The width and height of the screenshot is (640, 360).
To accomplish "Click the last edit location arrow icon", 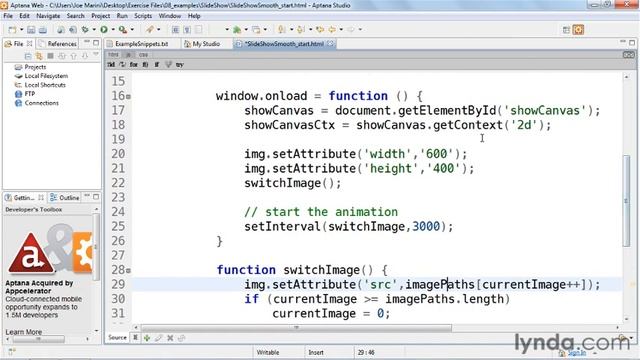I will [320, 29].
